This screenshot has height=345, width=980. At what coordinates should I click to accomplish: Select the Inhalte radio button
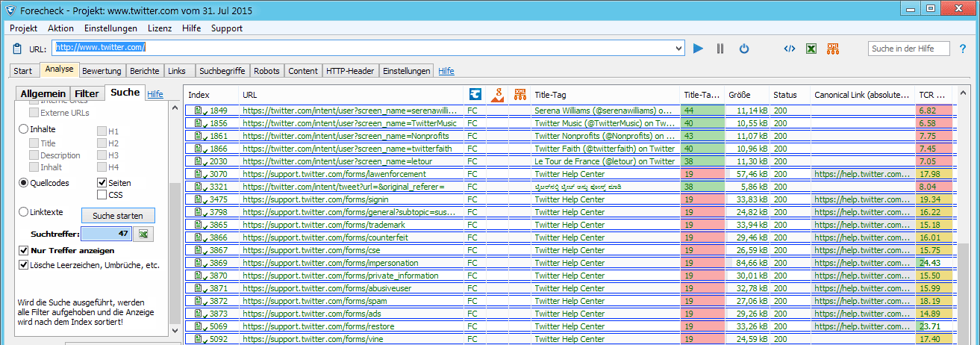(x=24, y=129)
